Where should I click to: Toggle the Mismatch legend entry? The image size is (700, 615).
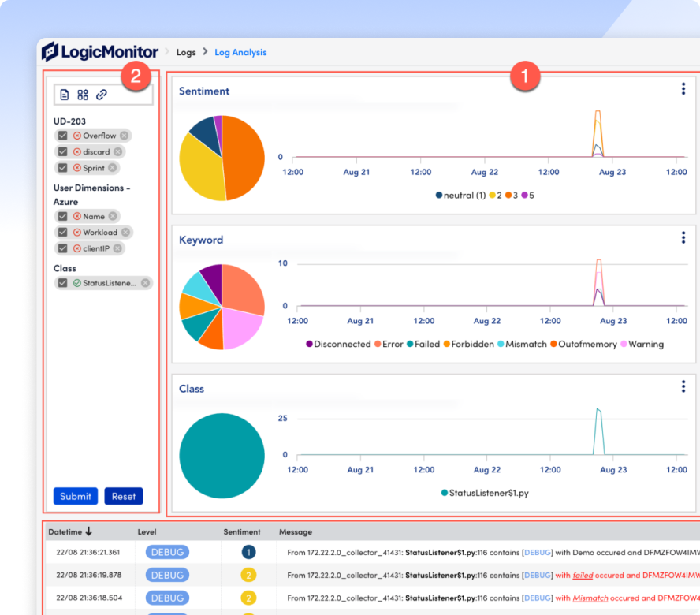click(522, 344)
